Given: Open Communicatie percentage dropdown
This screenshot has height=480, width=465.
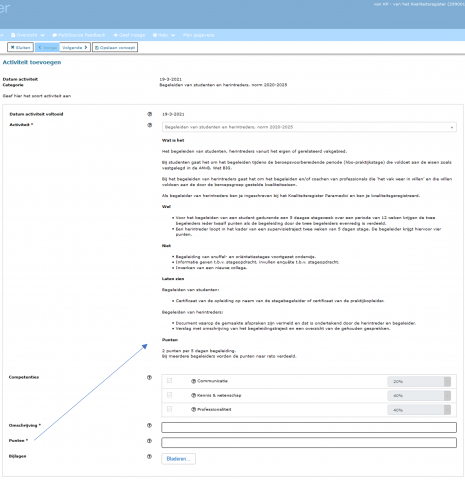Looking at the screenshot, I should (x=419, y=381).
